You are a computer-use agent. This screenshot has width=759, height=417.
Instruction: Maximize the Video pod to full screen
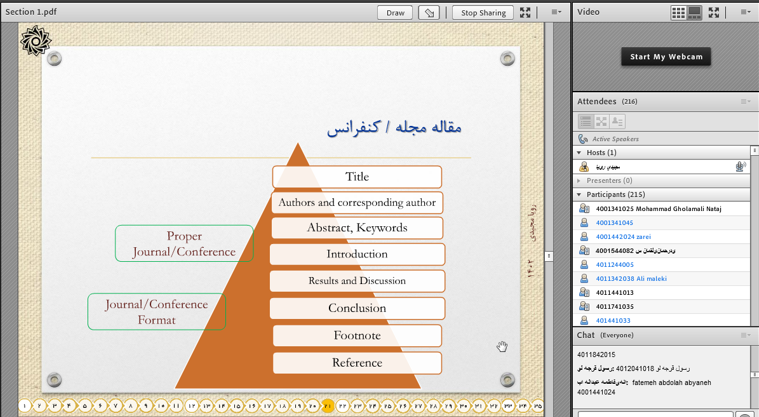coord(714,13)
